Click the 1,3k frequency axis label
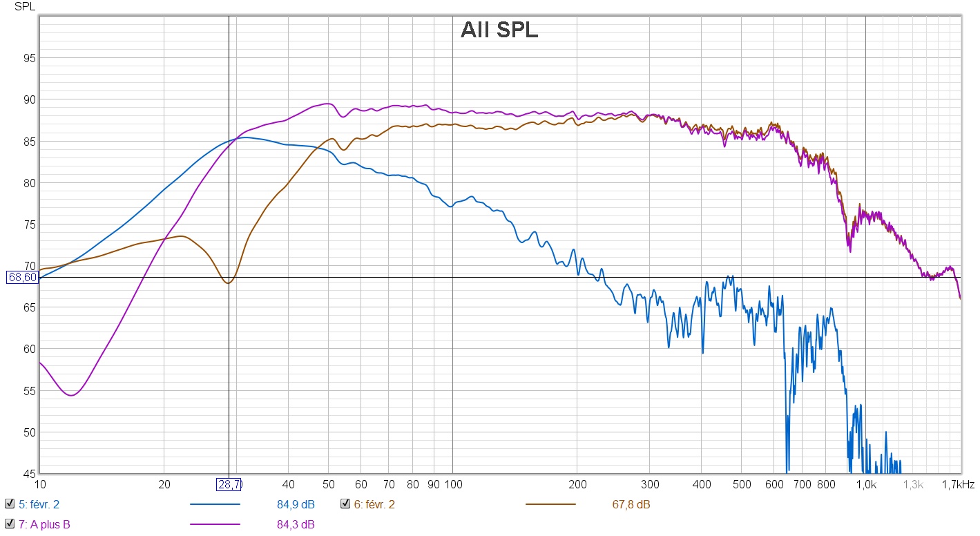 point(914,485)
